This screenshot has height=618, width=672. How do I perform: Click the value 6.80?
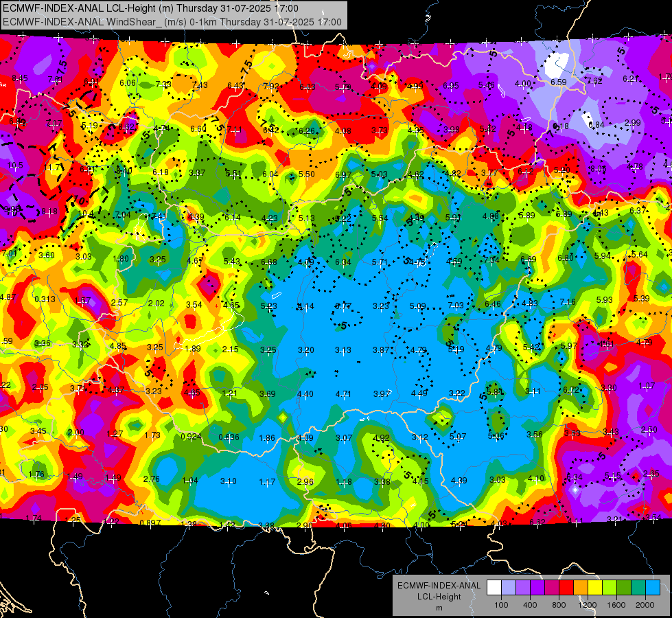[566, 257]
